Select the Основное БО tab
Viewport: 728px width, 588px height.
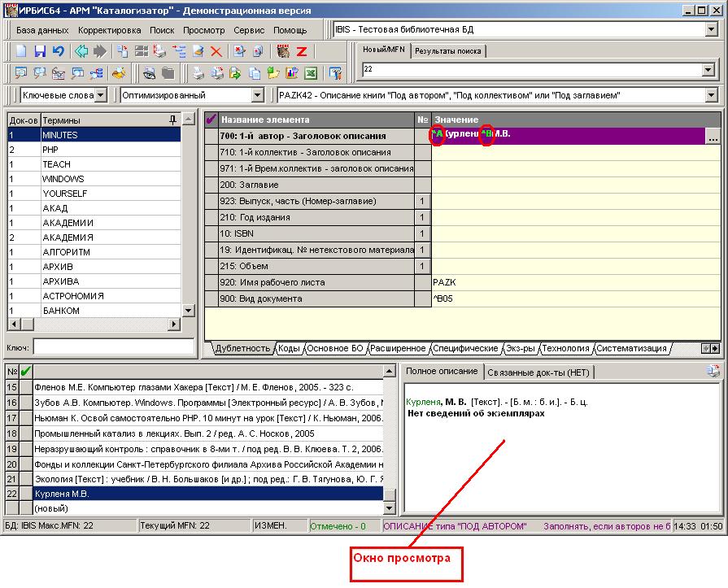[334, 348]
